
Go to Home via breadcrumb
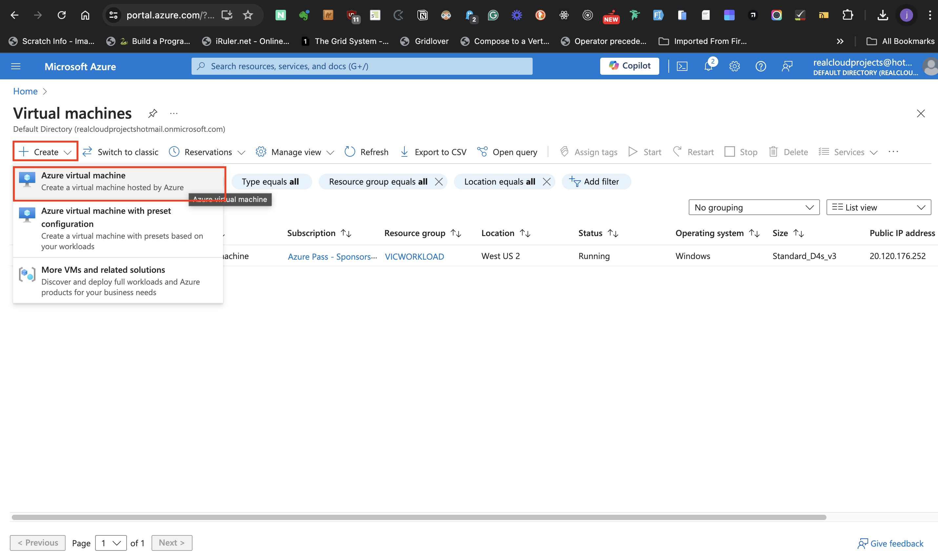[x=25, y=91]
